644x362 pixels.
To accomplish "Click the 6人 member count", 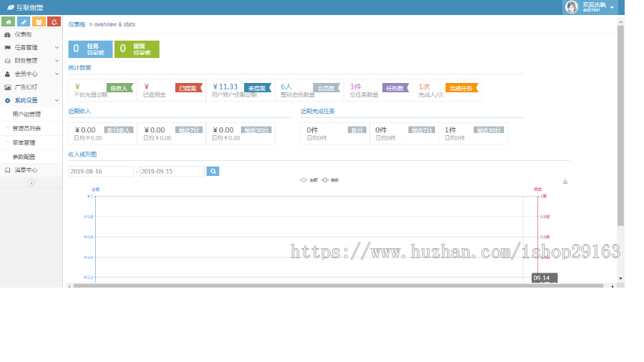I will coord(286,87).
